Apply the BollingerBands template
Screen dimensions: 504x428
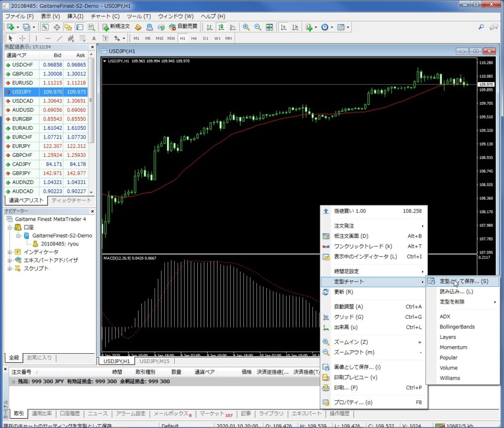point(463,327)
